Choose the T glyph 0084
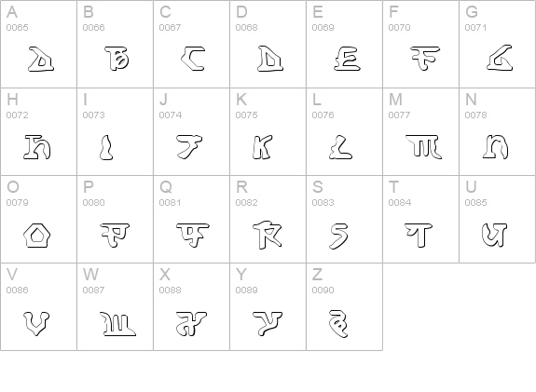The image size is (536, 392). pyautogui.click(x=419, y=235)
